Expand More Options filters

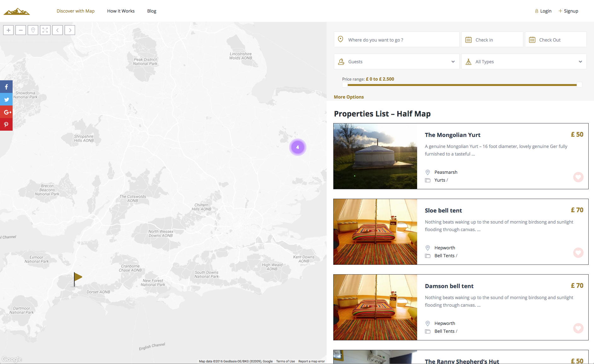tap(349, 97)
